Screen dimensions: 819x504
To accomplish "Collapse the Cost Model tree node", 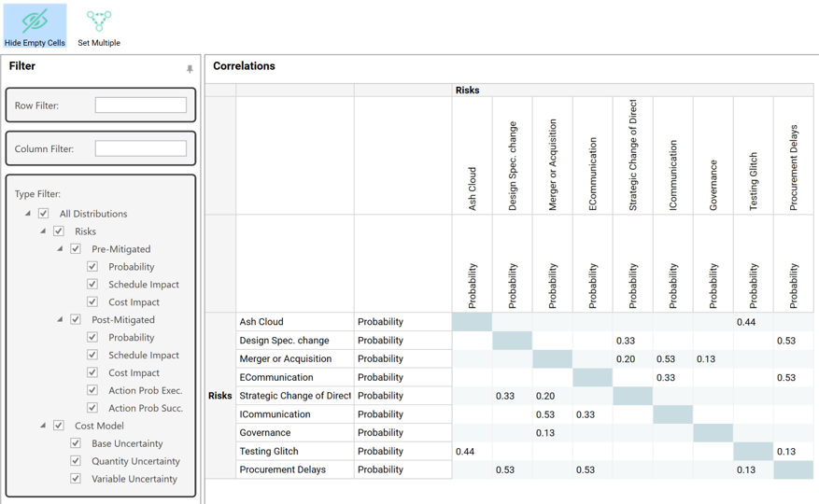I will click(x=43, y=426).
